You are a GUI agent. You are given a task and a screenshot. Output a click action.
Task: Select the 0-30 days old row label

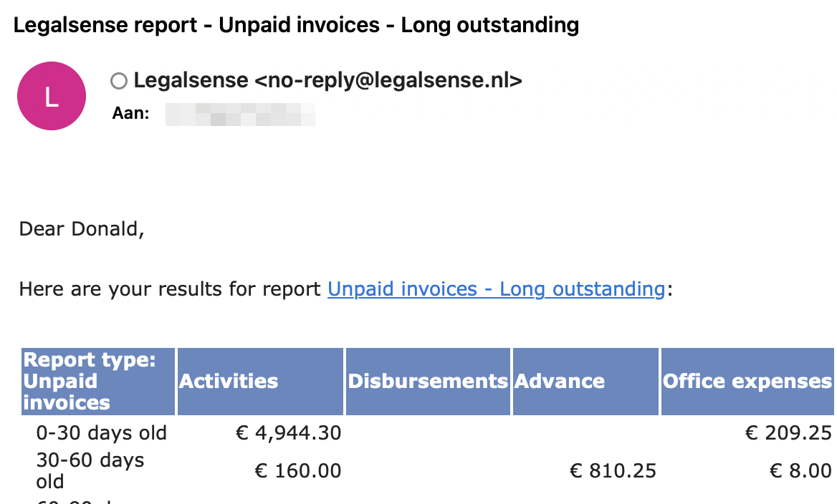pos(101,433)
